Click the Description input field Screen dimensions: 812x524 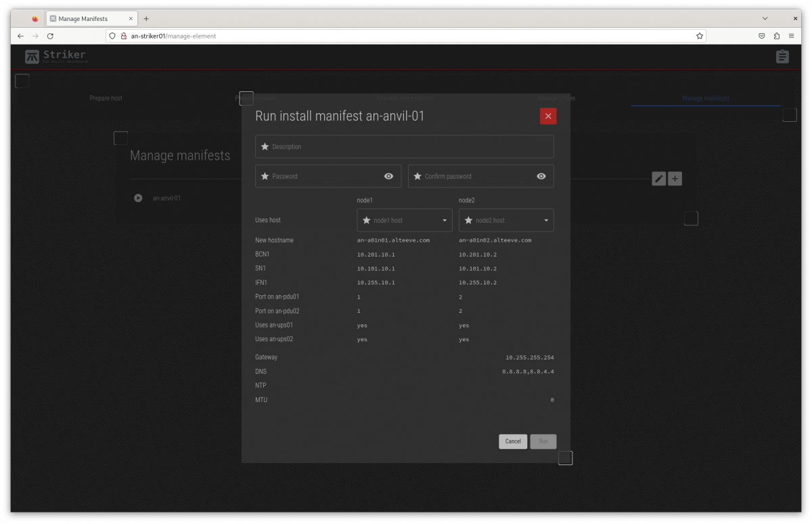(x=405, y=147)
